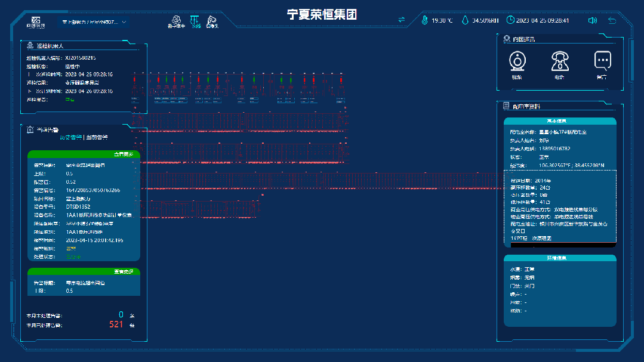Select the wiring diagram view icon
This screenshot has height=362, width=644.
tap(195, 21)
